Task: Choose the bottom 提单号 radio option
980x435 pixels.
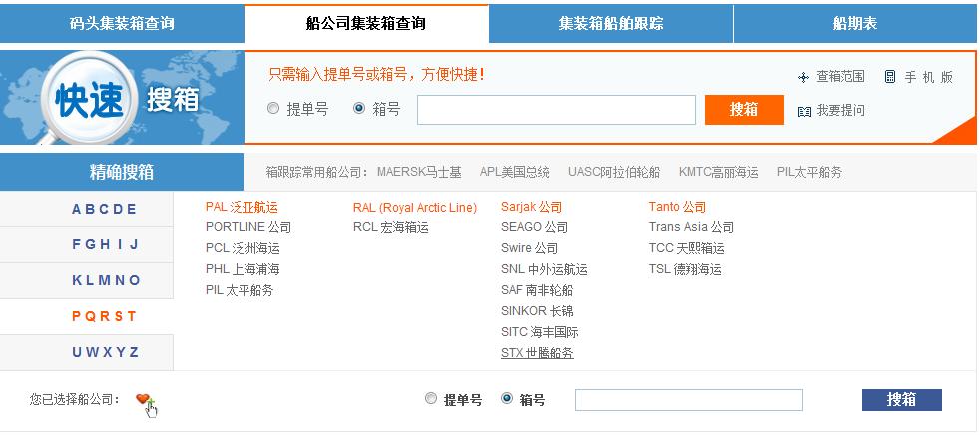Action: coord(431,399)
